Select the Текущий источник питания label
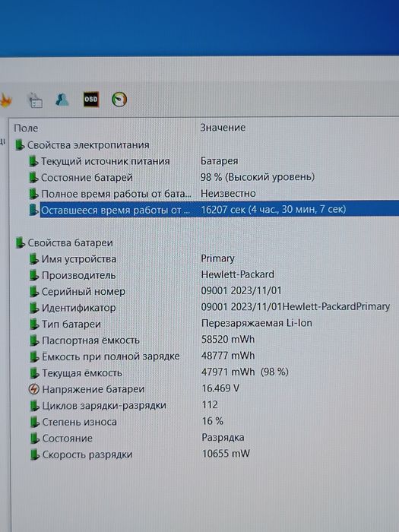The image size is (399, 532). (105, 161)
